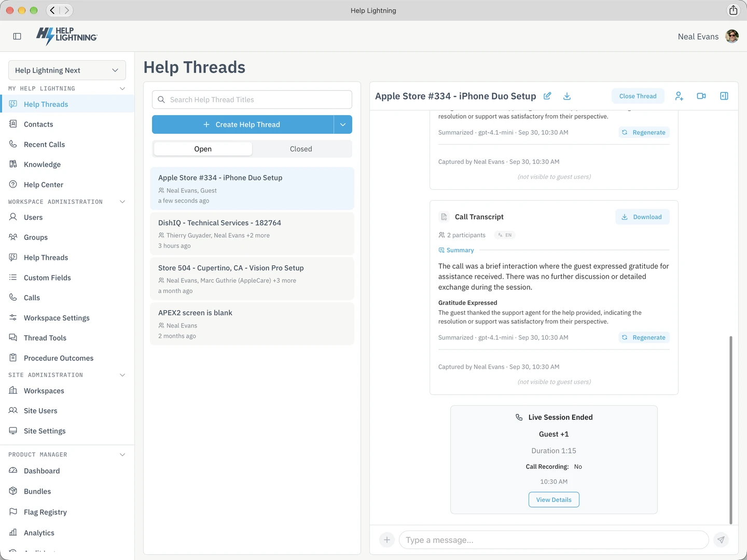
Task: Click Neal Evans profile avatar
Action: [732, 36]
